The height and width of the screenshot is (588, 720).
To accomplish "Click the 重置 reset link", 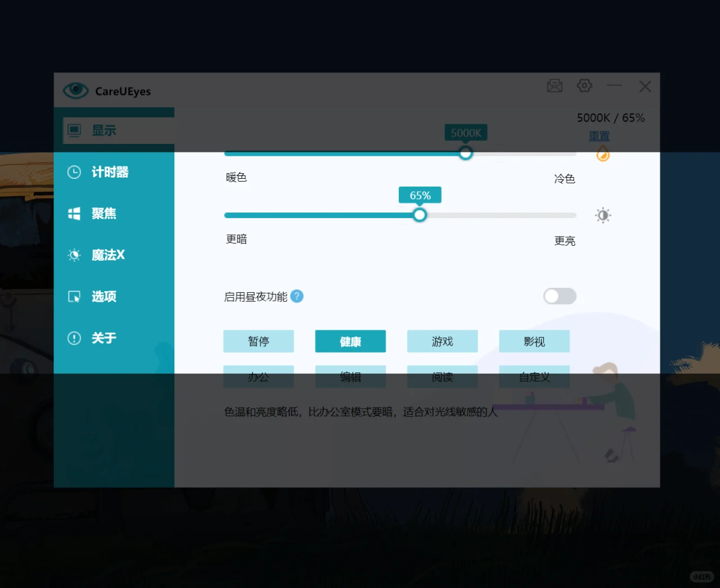I will click(x=599, y=135).
